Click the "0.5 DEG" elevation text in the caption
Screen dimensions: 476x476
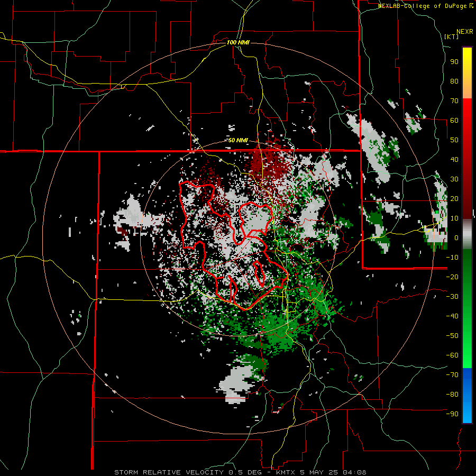click(244, 472)
